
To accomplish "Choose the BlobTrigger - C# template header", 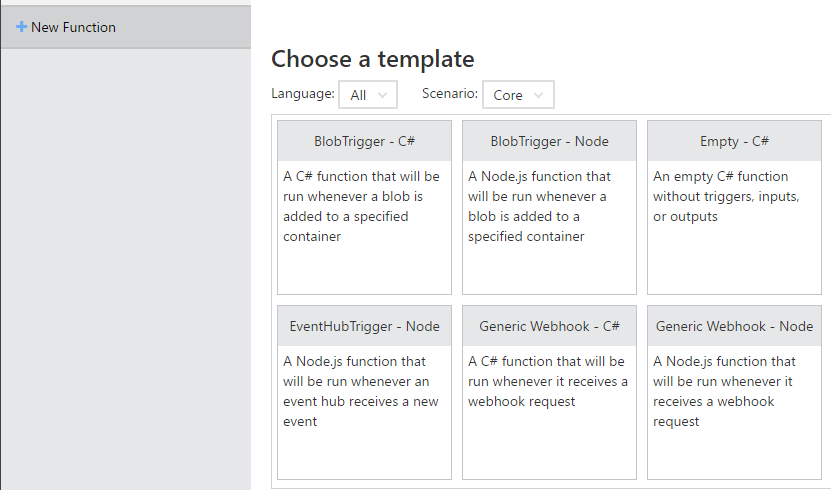I will point(364,141).
